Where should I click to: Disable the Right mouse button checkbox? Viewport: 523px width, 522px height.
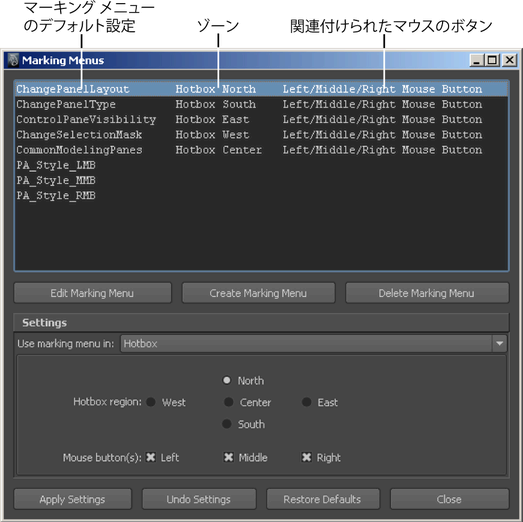coord(307,457)
